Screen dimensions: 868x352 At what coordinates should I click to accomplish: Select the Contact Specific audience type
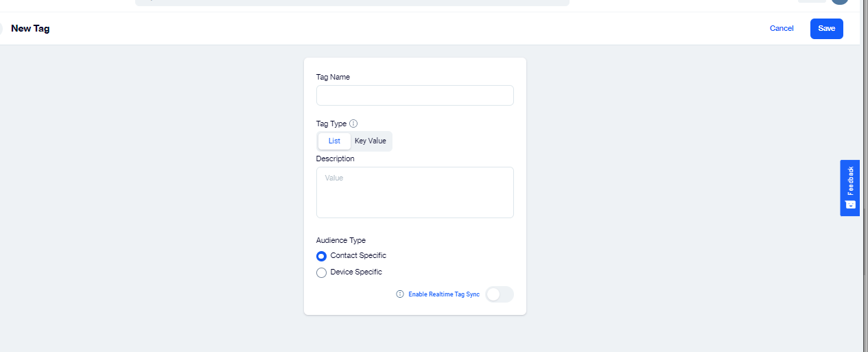coord(321,256)
